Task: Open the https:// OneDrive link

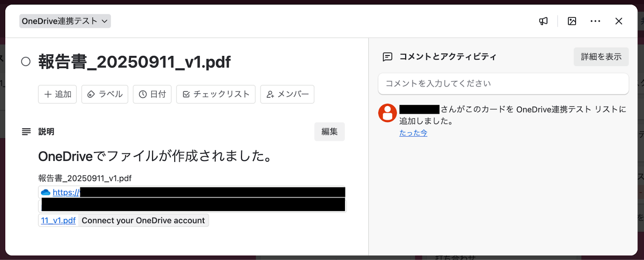Action: [x=66, y=192]
